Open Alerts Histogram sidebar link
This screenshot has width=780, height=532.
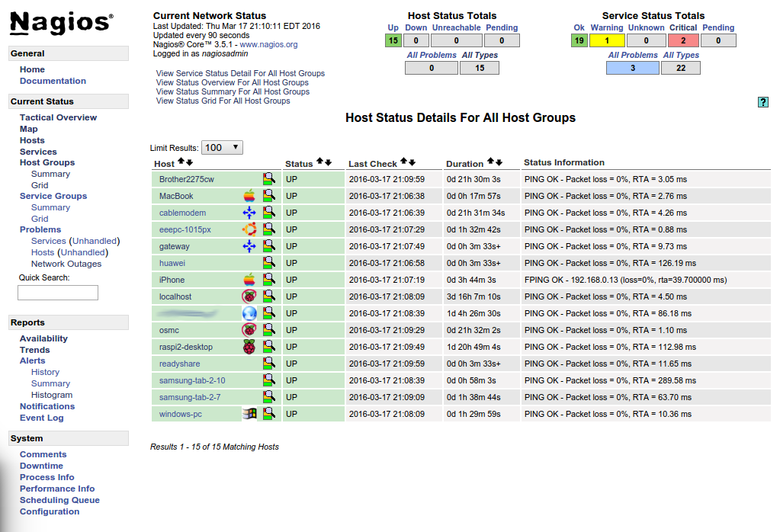[x=52, y=396]
